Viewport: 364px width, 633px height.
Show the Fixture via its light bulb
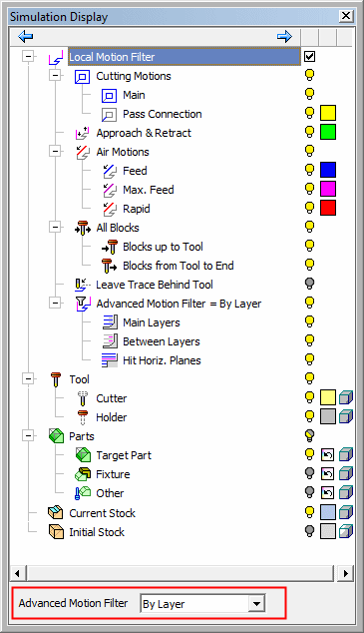(x=309, y=473)
